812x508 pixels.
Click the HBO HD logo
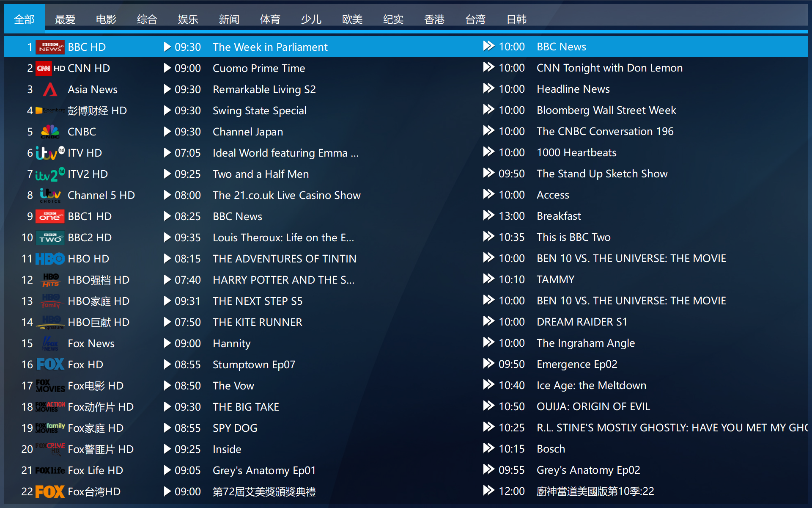point(50,259)
